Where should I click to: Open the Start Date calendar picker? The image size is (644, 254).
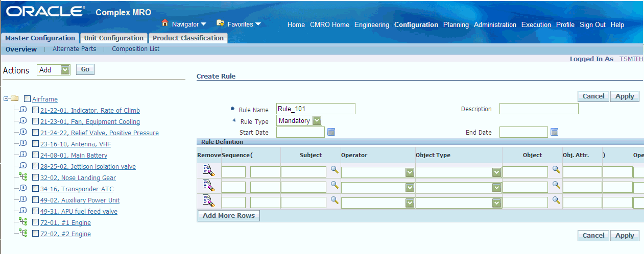[331, 132]
